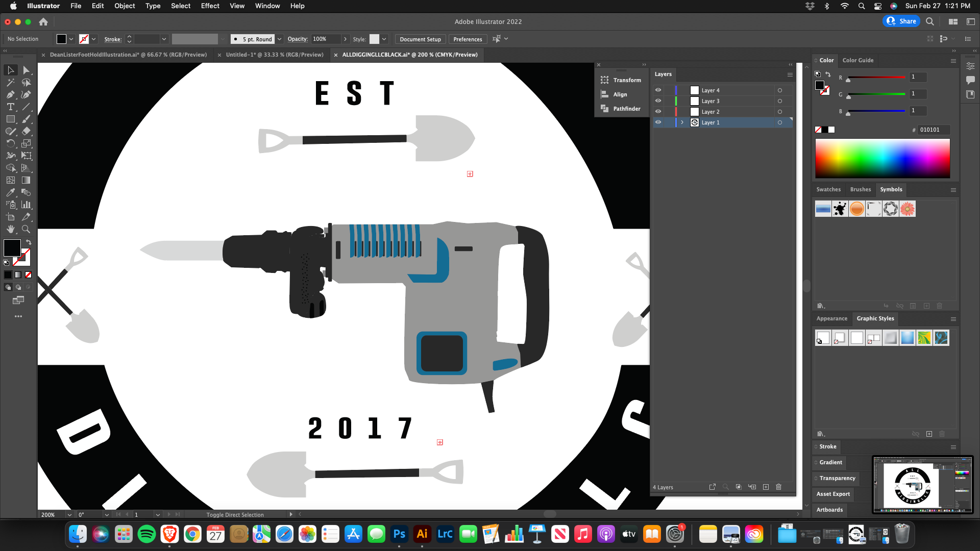Hide Layer 3 with eye icon
Screen dimensions: 980x551
(x=658, y=101)
